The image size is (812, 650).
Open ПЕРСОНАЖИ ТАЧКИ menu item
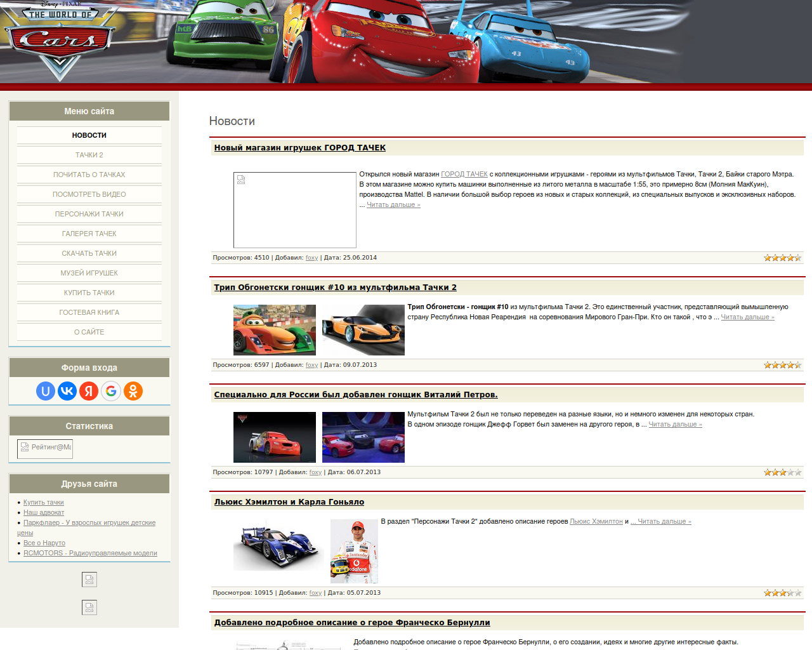89,214
